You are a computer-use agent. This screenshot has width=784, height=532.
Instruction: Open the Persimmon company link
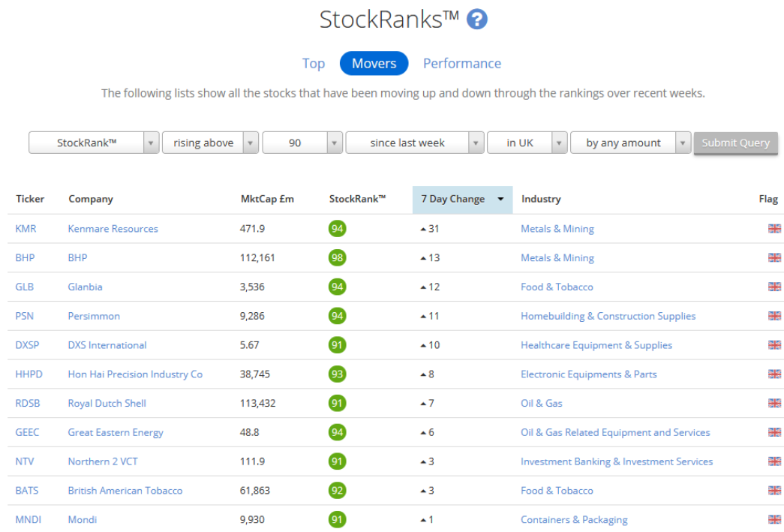(x=94, y=316)
